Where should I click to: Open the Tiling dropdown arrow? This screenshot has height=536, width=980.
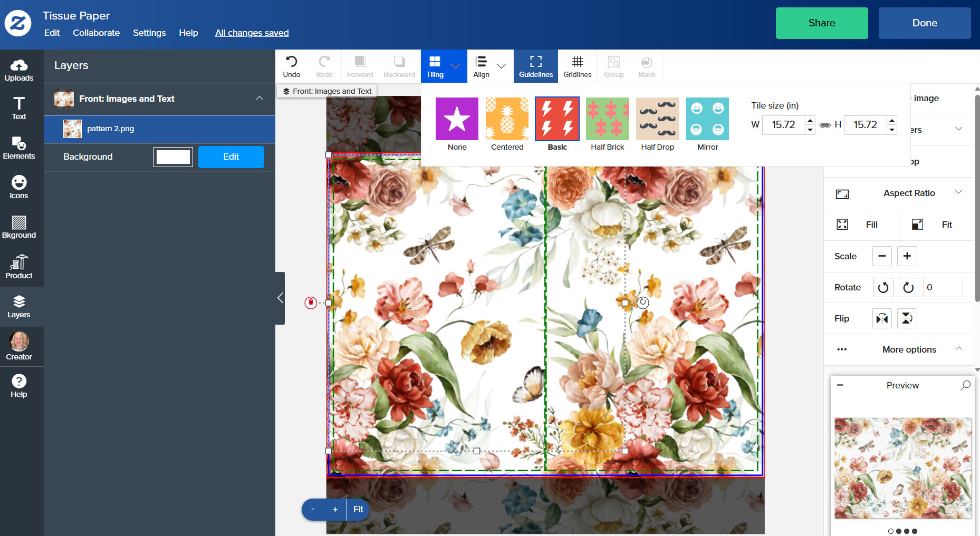point(456,66)
